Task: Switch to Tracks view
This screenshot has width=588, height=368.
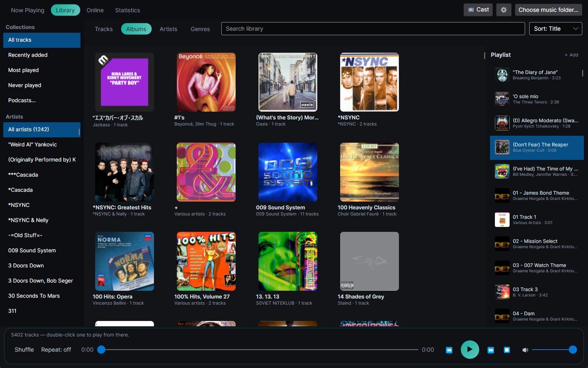Action: tap(104, 29)
